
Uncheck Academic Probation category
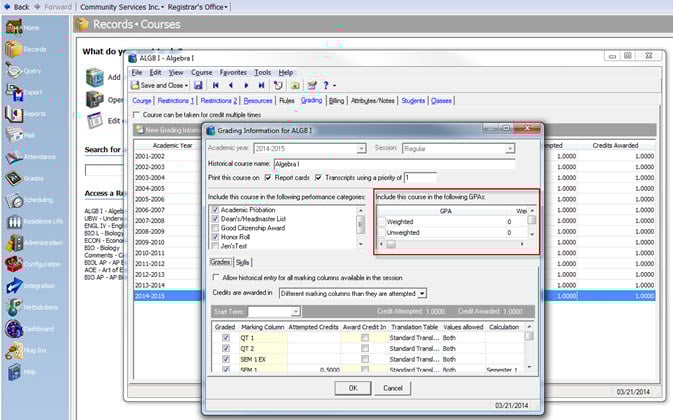[215, 210]
